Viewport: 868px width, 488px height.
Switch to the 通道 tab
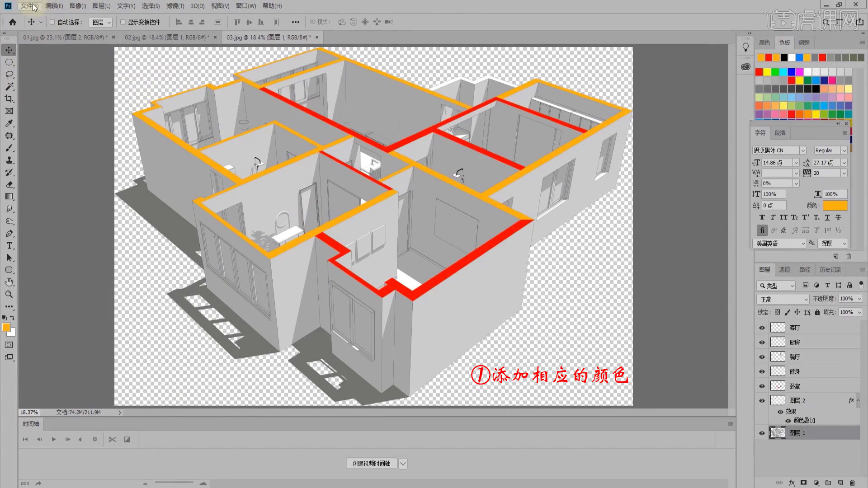(784, 270)
